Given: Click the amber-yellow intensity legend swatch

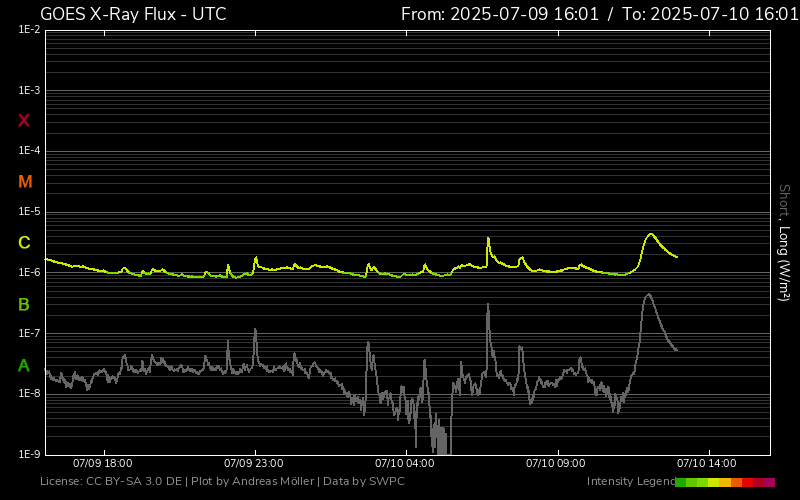Looking at the screenshot, I should pyautogui.click(x=725, y=482).
